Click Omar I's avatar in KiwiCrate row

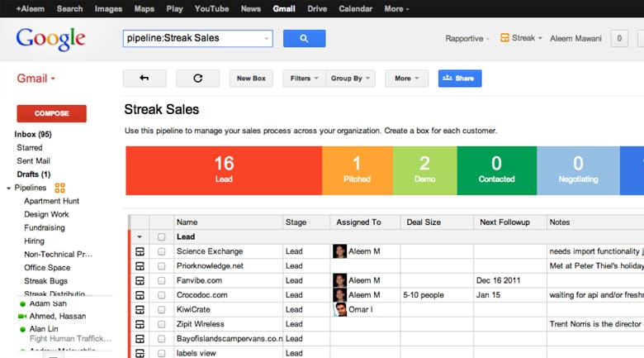click(340, 309)
